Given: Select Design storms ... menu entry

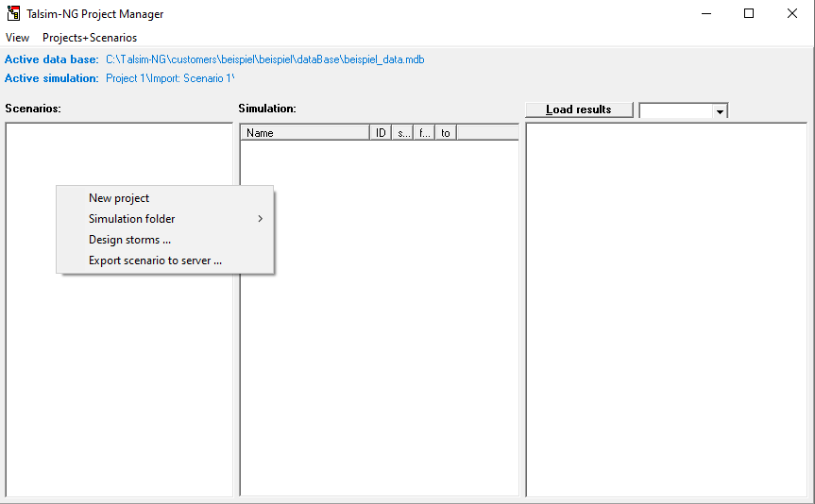Looking at the screenshot, I should tap(129, 240).
